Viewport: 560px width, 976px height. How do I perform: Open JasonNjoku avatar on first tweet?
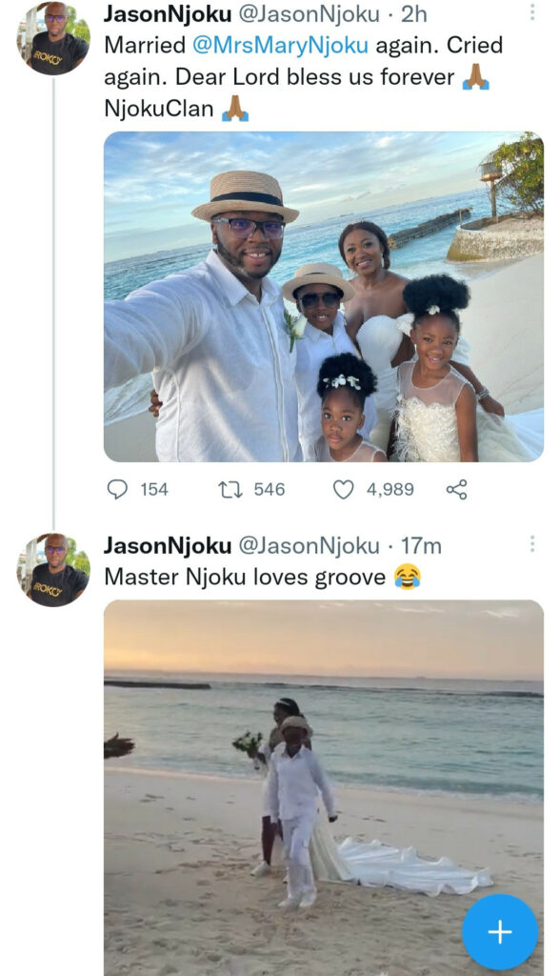click(53, 38)
